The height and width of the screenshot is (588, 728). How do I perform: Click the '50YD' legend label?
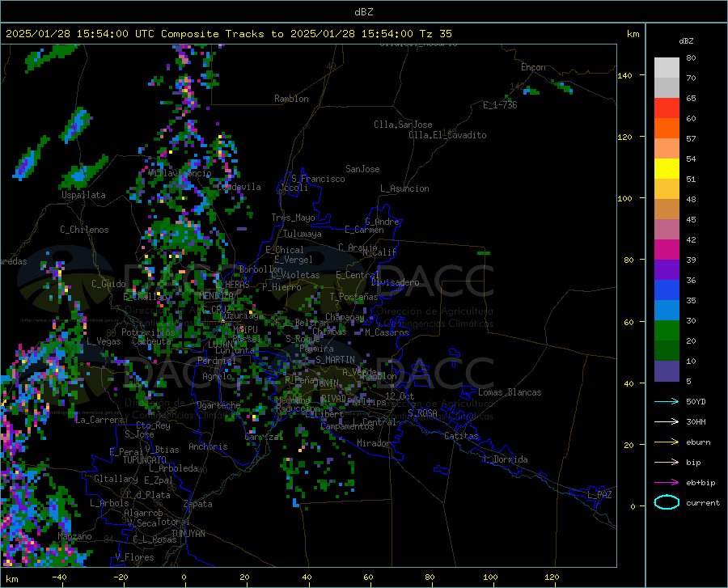click(696, 401)
